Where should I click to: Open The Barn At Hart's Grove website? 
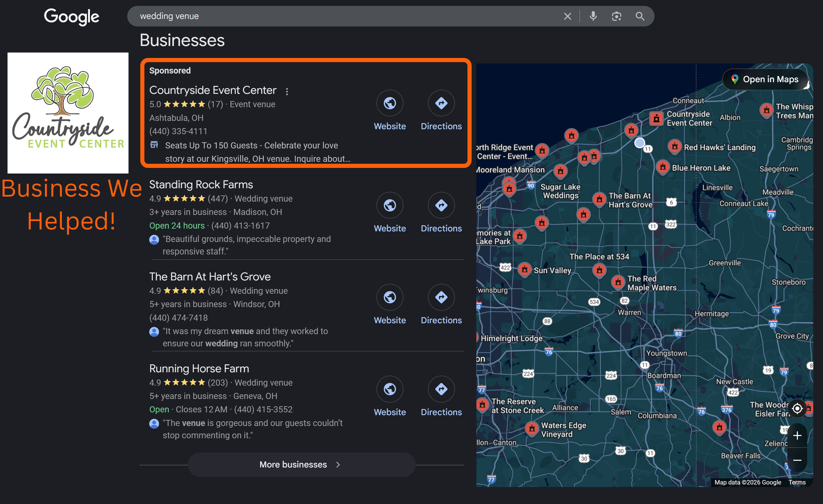point(389,298)
